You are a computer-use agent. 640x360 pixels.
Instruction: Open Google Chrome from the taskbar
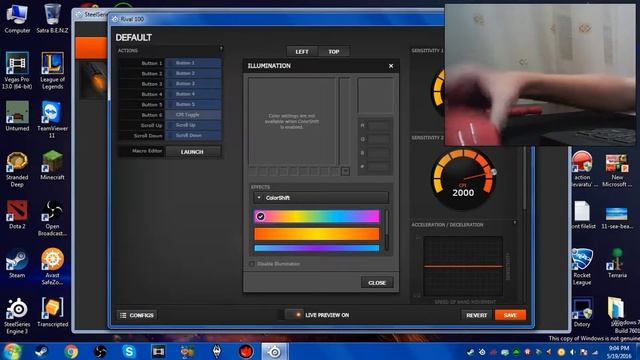pos(71,351)
